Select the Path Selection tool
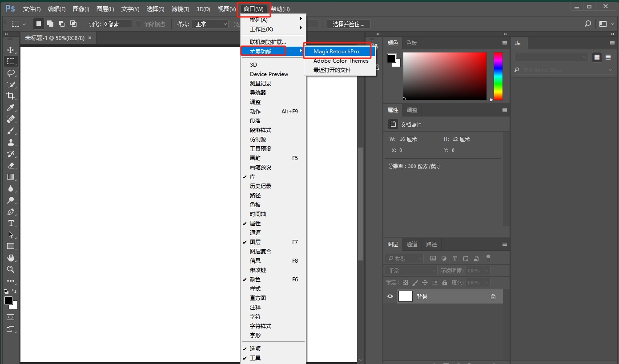Screen dimensions: 619x364 pos(11,235)
